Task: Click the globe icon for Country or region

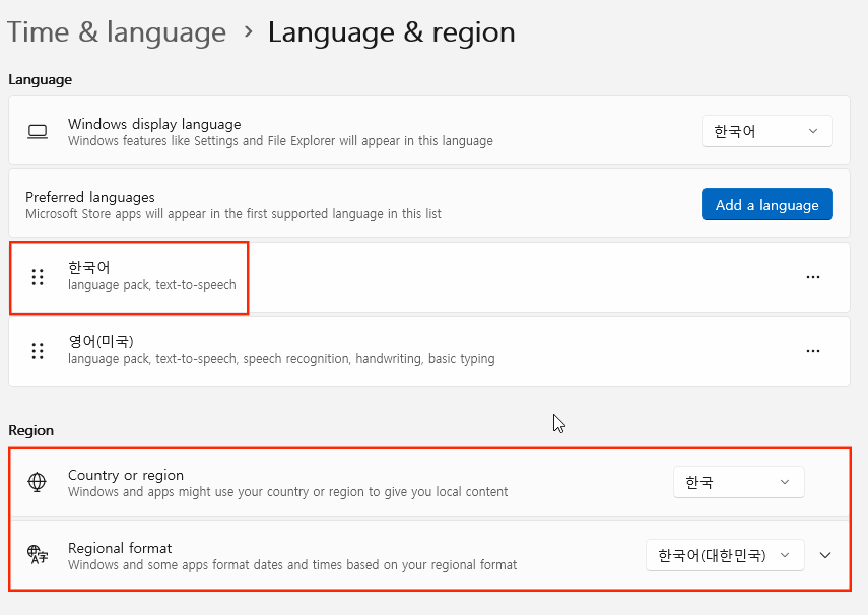Action: point(37,482)
